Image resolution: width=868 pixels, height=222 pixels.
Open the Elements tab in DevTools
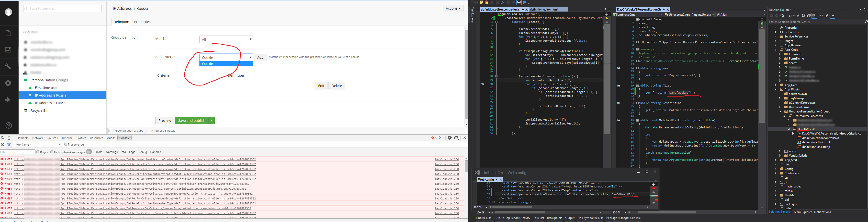point(23,138)
